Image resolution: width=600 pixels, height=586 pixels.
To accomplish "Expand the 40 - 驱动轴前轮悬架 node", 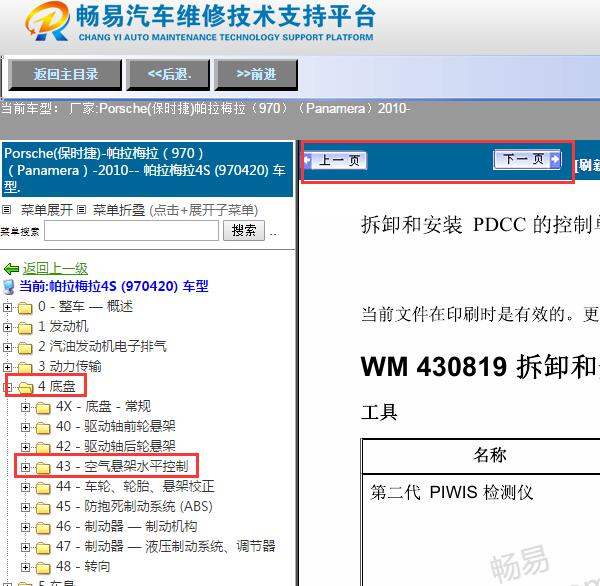I will tap(25, 427).
